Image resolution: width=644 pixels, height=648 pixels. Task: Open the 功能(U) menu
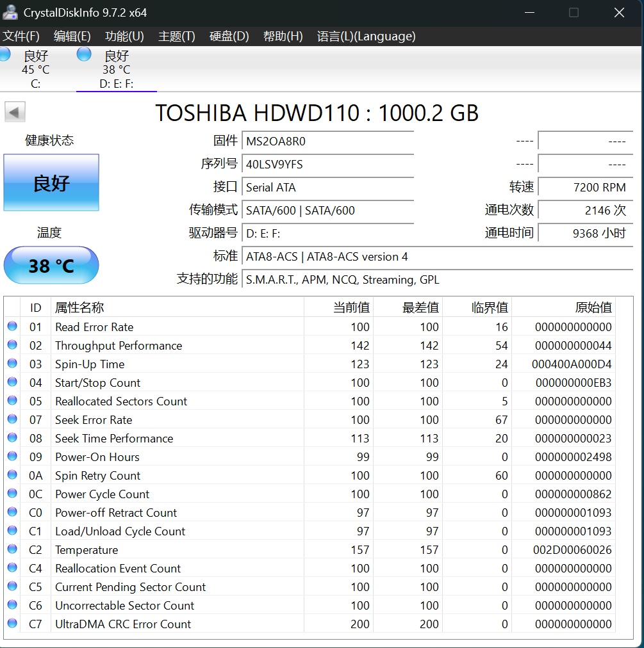[124, 36]
